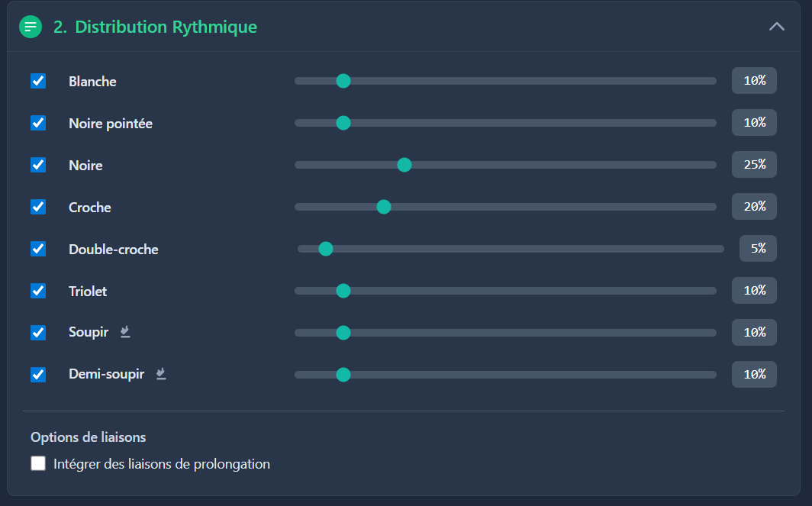812x506 pixels.
Task: Click the Options de liaisons heading
Action: (x=88, y=437)
